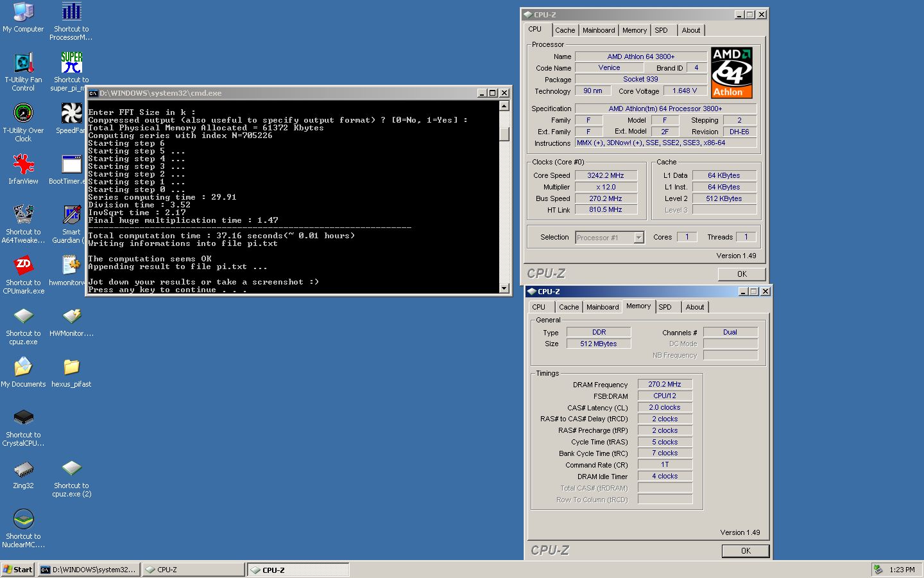The width and height of the screenshot is (924, 578).
Task: Open the Smart Guardian icon
Action: (71, 215)
